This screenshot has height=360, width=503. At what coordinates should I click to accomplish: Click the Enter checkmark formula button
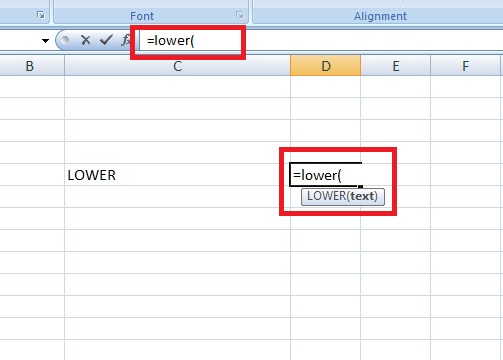[x=106, y=40]
